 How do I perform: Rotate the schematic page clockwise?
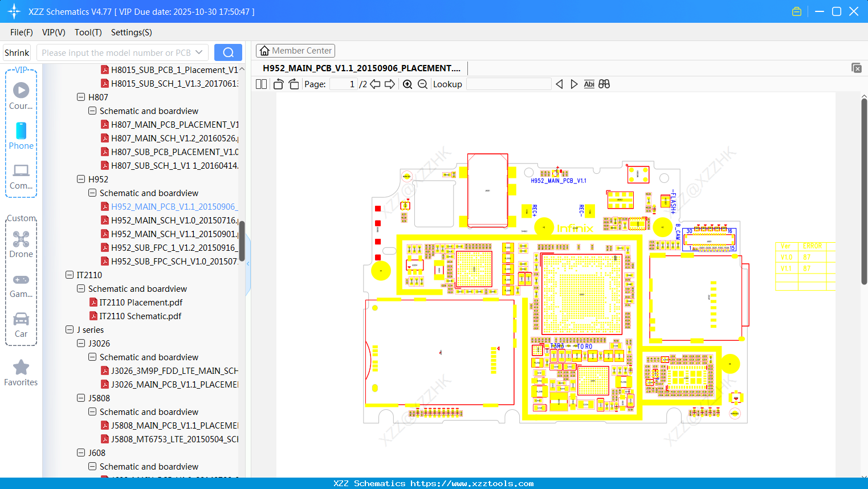coord(293,84)
